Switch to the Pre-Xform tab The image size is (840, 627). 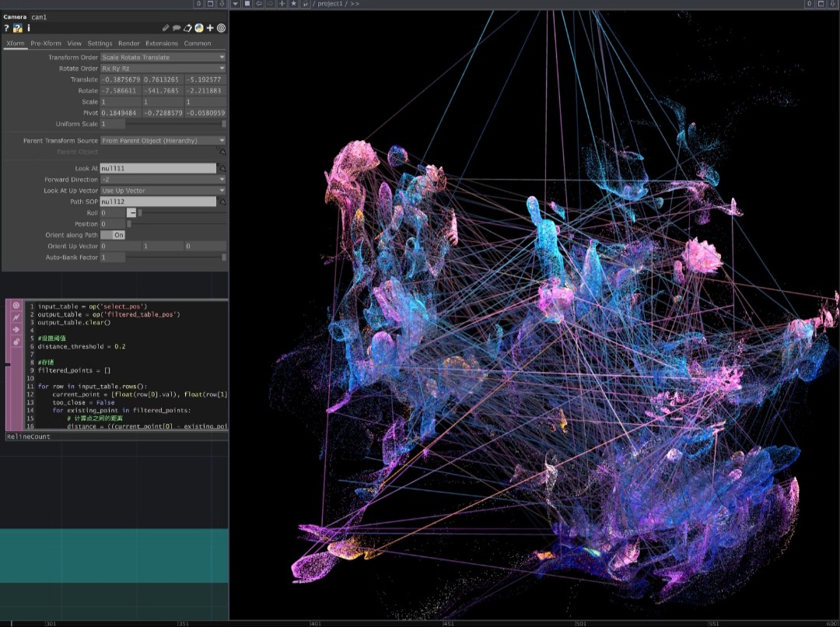[x=46, y=44]
